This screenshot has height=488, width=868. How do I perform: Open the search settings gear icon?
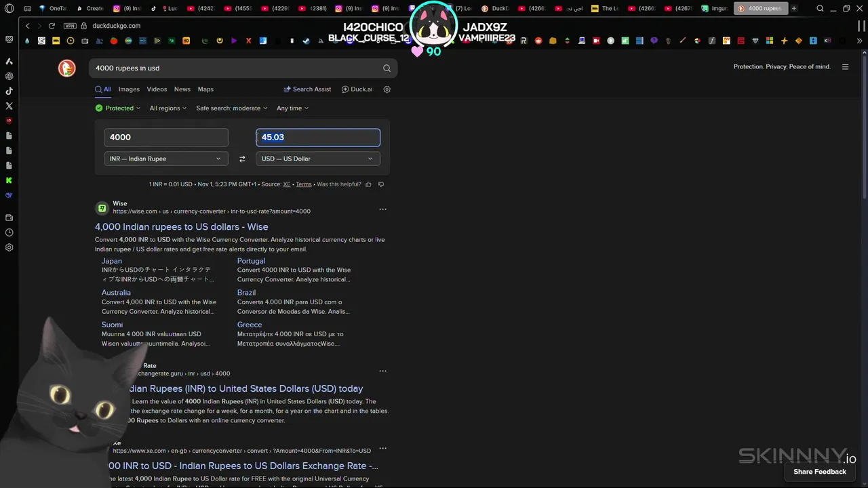point(387,89)
